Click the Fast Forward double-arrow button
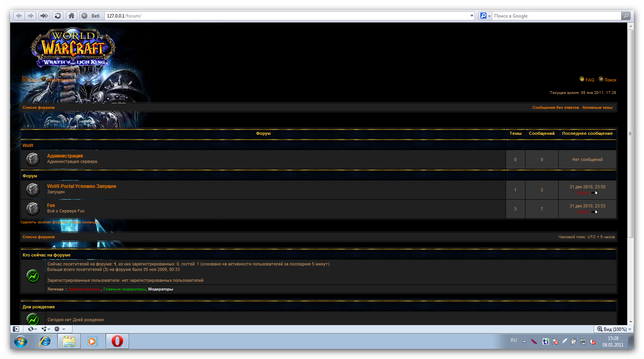Viewport: 644px width, 359px height. click(x=44, y=16)
